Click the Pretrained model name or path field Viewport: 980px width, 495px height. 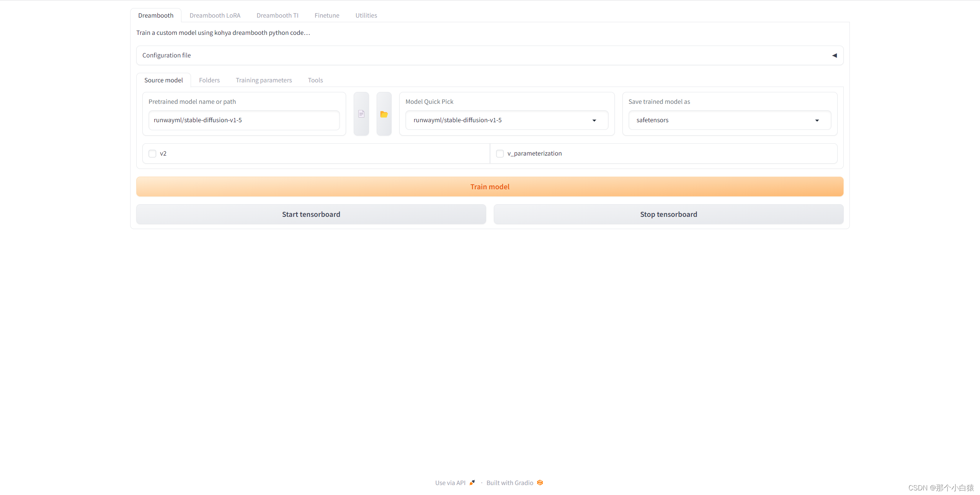pyautogui.click(x=244, y=120)
